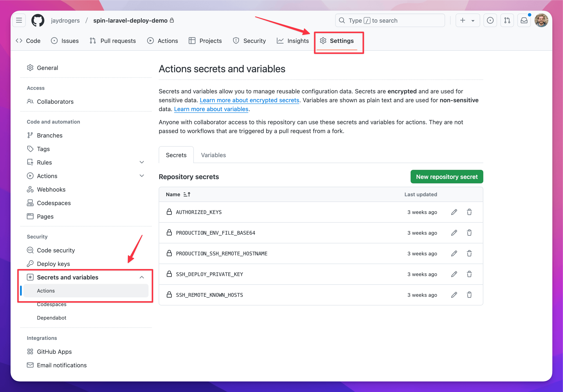
Task: Delete the AUTHORIZED_KEYS secret
Action: pyautogui.click(x=469, y=212)
